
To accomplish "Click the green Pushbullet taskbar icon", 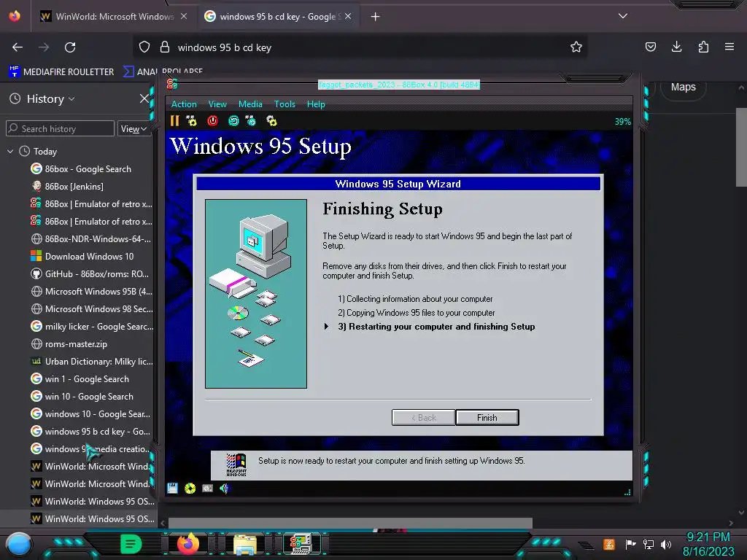I will coord(131,544).
